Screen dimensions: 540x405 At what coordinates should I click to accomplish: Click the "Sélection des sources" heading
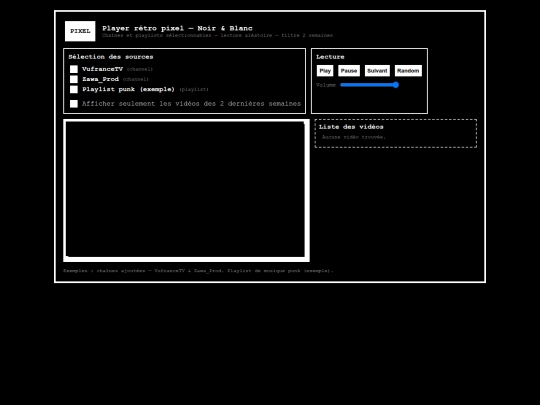[x=111, y=57]
